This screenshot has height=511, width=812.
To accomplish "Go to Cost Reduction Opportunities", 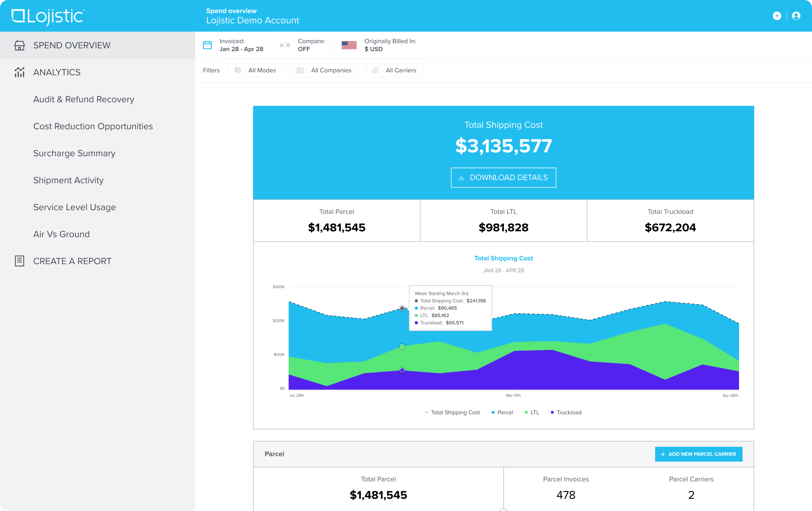I will coord(93,126).
